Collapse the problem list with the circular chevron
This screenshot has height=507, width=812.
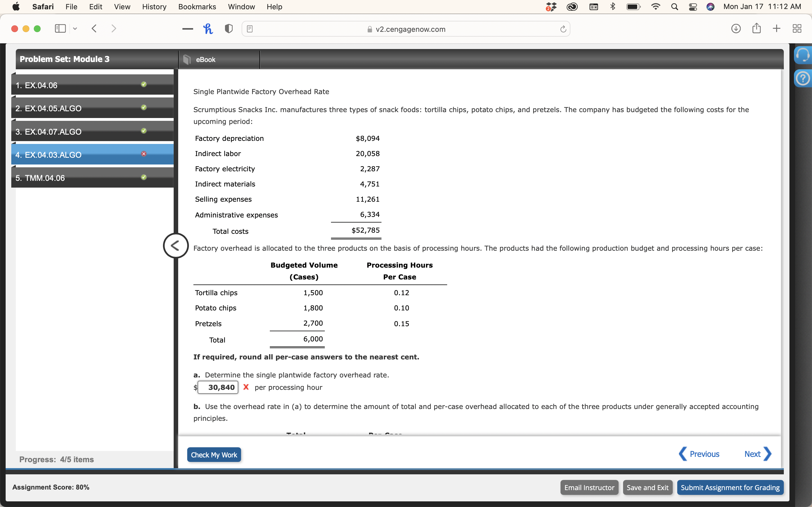click(x=176, y=245)
